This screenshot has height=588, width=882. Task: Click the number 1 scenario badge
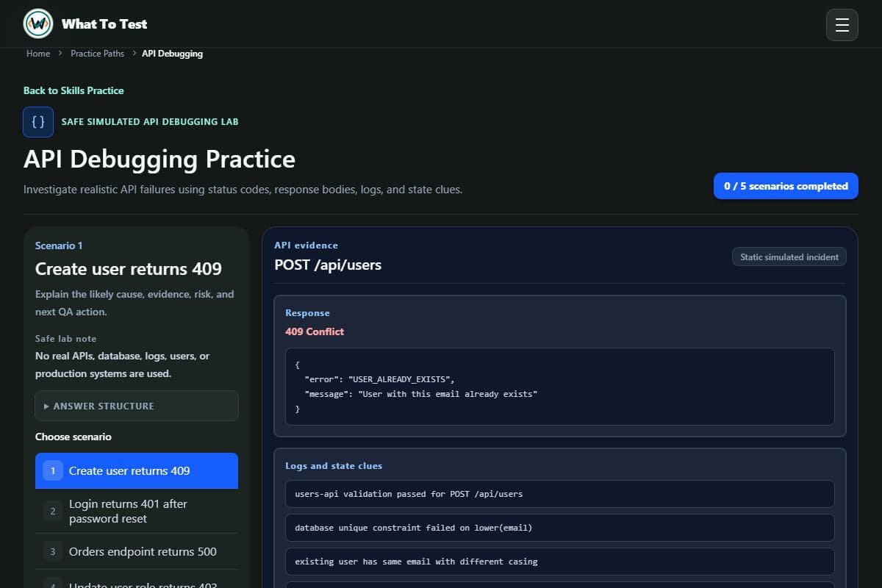[x=53, y=470]
